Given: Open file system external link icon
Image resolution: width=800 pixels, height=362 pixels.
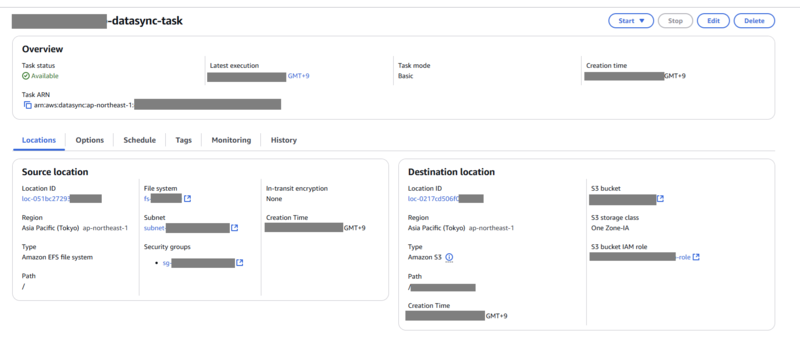Looking at the screenshot, I should pyautogui.click(x=187, y=198).
